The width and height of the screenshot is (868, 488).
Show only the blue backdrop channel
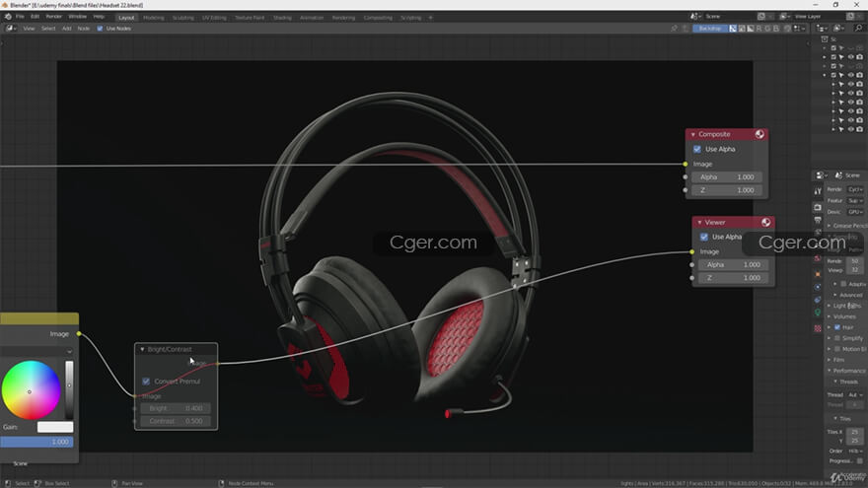coord(776,29)
